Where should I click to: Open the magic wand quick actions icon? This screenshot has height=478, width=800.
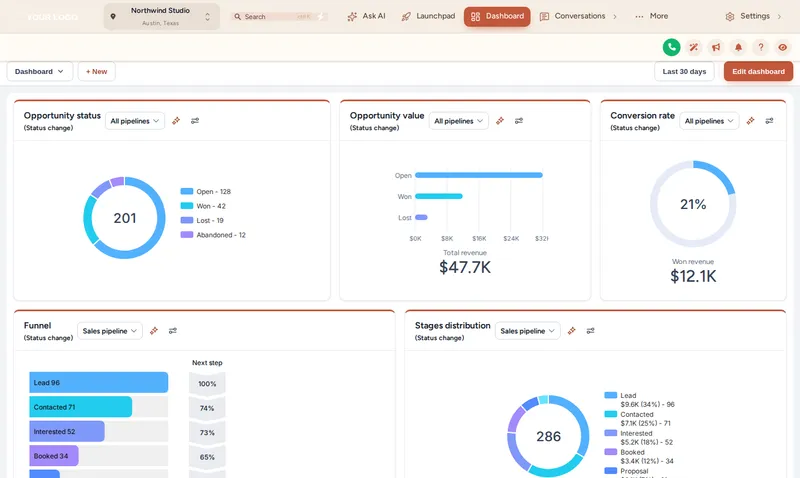pos(694,47)
